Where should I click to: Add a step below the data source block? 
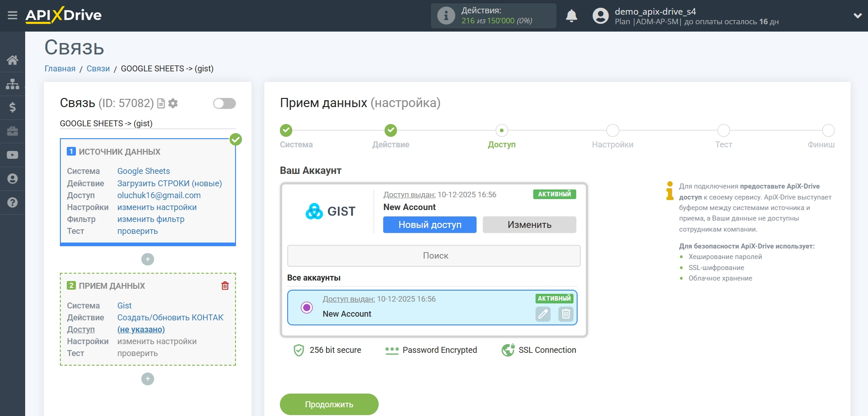148,259
